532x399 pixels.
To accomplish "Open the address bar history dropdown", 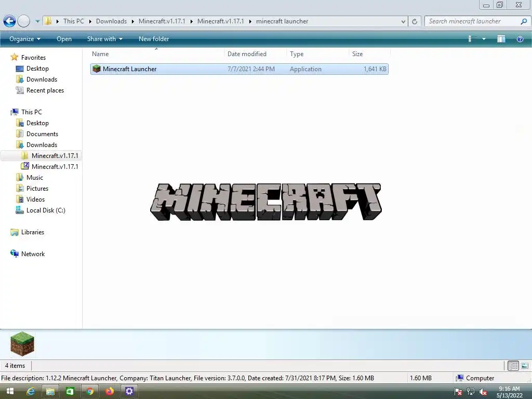I will pos(403,21).
